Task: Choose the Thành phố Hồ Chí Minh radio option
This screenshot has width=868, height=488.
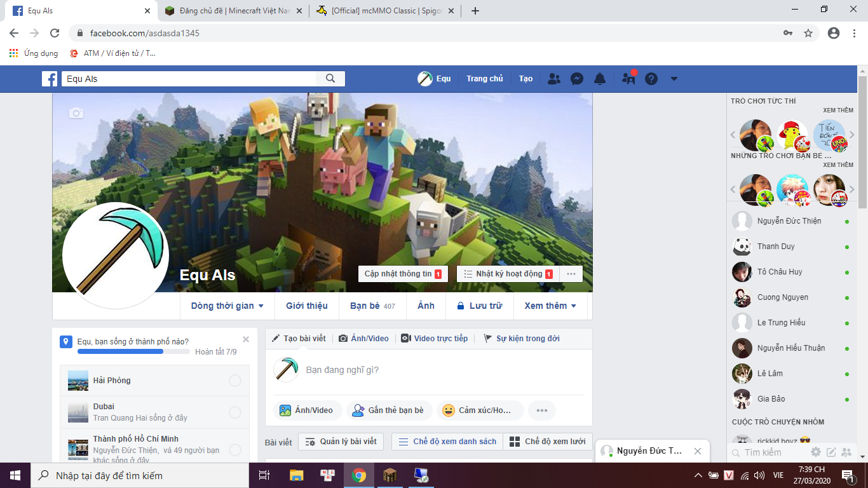Action: [x=235, y=450]
